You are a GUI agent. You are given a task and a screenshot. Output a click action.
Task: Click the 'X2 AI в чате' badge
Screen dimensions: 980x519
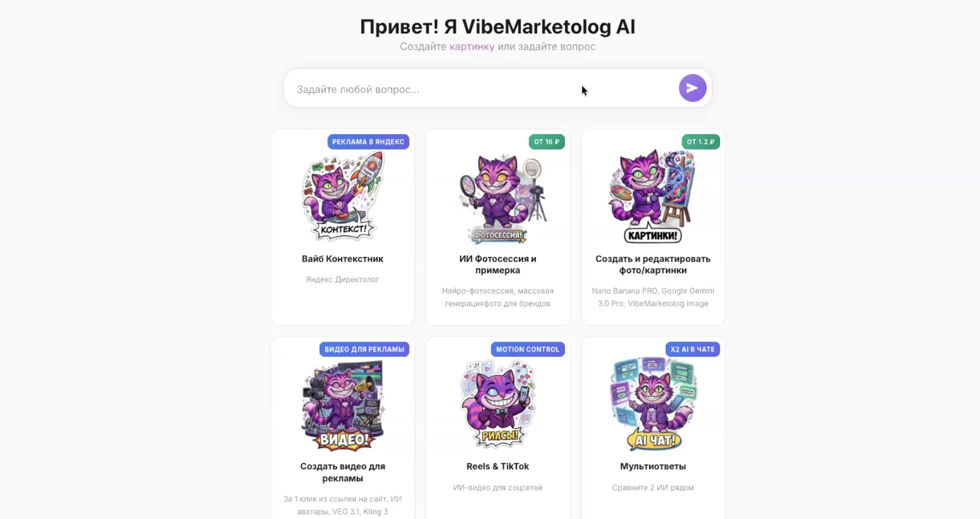coord(693,349)
